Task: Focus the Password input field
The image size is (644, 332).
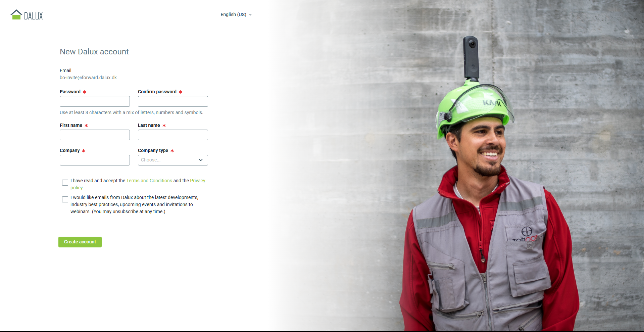Action: (x=95, y=101)
